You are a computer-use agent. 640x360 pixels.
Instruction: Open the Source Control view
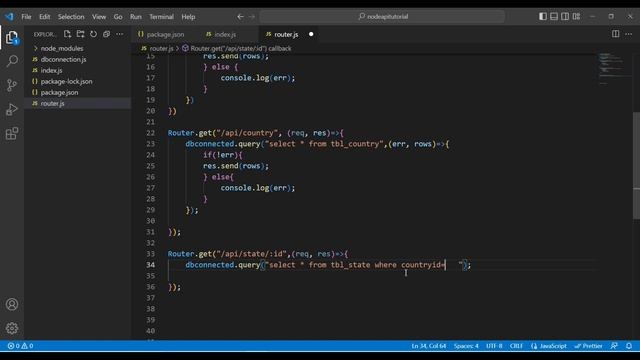(12, 85)
